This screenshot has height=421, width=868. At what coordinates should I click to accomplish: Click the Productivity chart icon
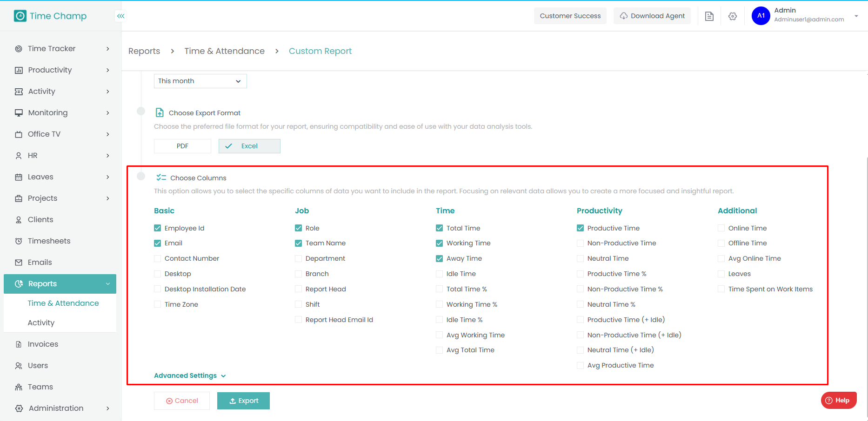coord(19,70)
